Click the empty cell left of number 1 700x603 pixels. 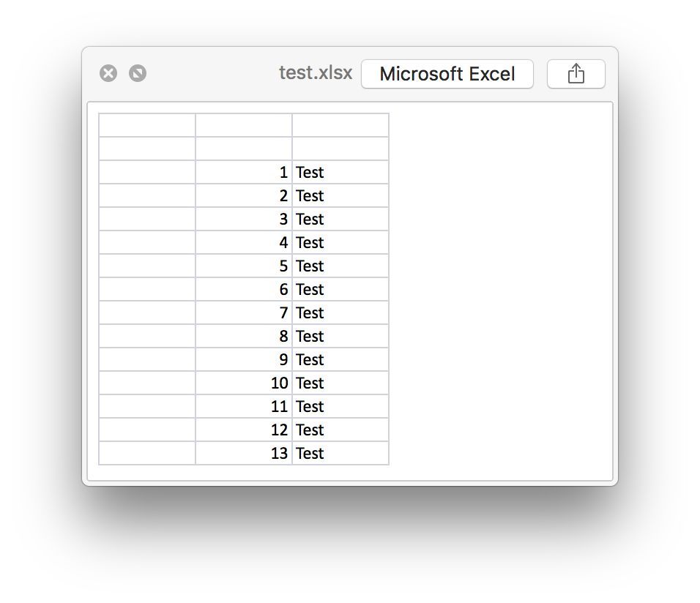[147, 173]
